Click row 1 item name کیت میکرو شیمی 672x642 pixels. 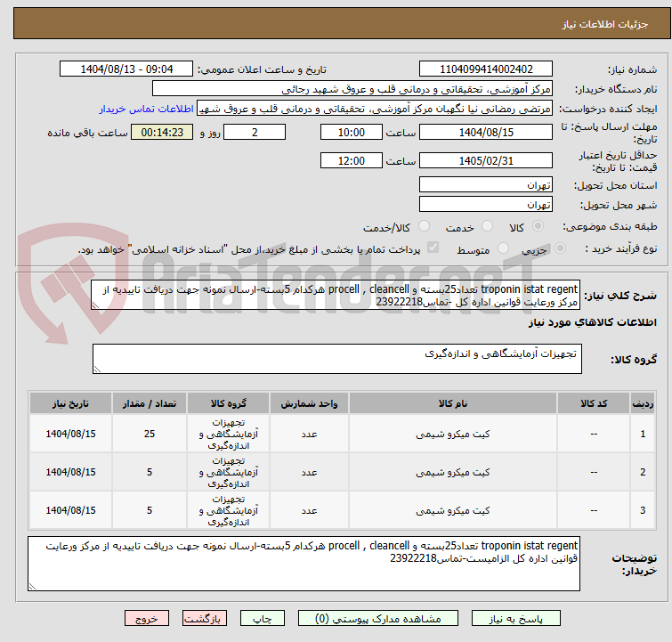click(453, 434)
